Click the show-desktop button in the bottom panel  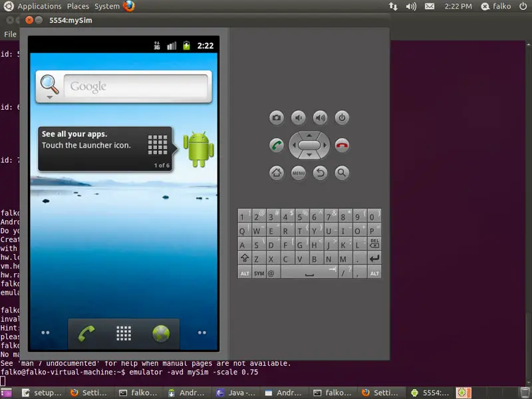[6, 393]
